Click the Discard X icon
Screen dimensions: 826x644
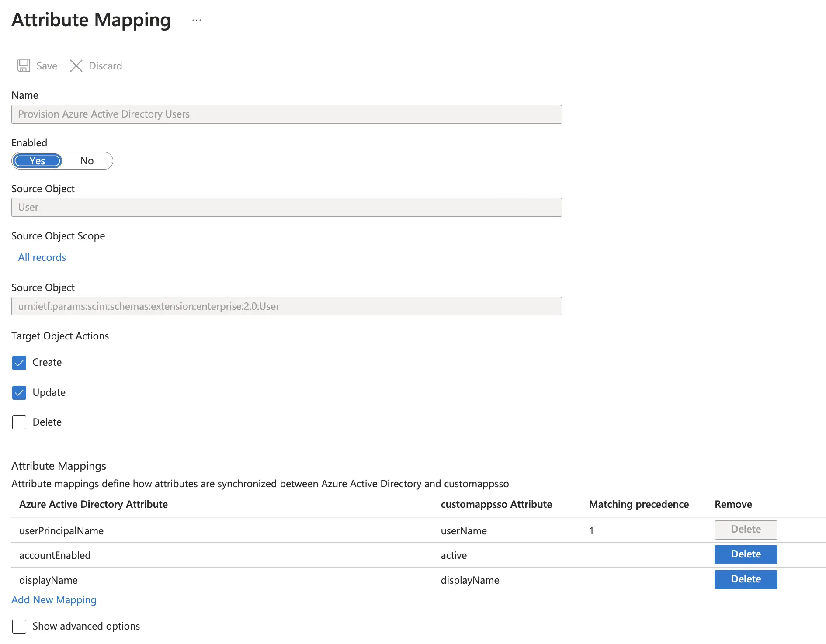(x=76, y=66)
